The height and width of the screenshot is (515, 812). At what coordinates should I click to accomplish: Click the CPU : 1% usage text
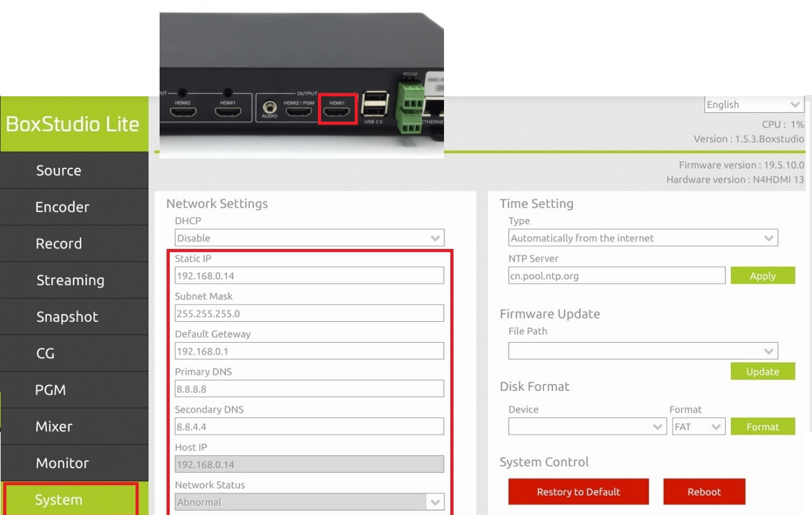click(x=782, y=125)
